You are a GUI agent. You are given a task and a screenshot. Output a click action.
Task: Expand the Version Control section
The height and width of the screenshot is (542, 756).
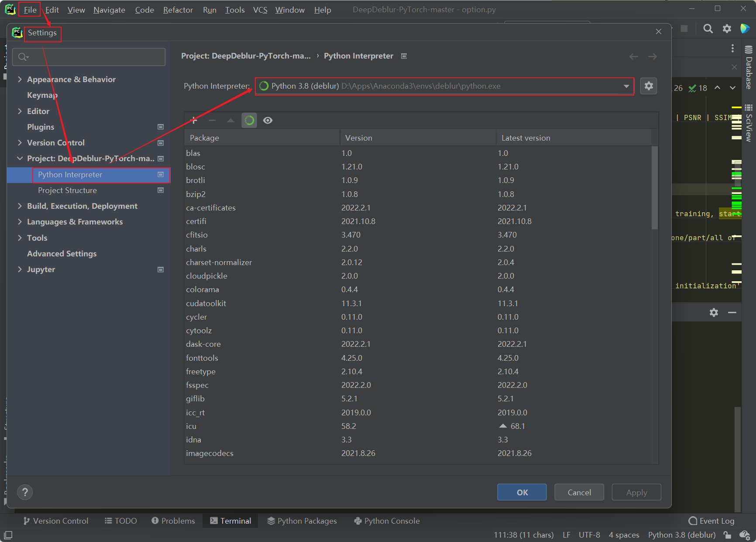(20, 142)
